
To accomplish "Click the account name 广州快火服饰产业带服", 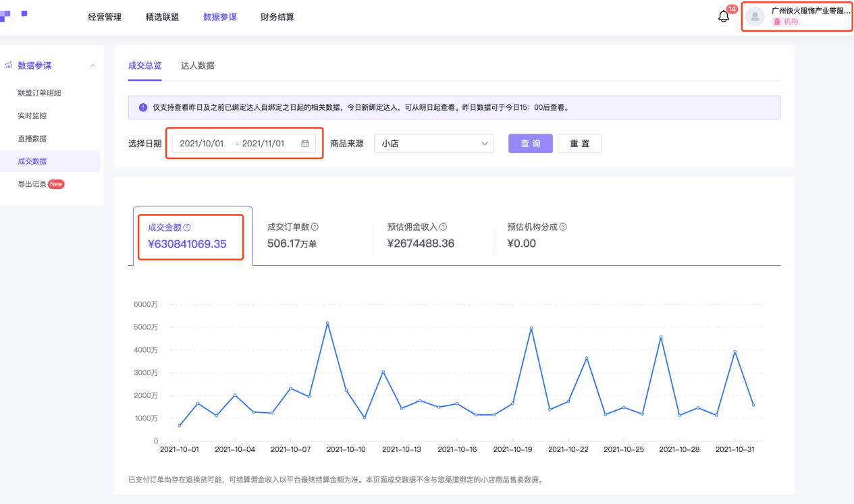I will tap(811, 11).
